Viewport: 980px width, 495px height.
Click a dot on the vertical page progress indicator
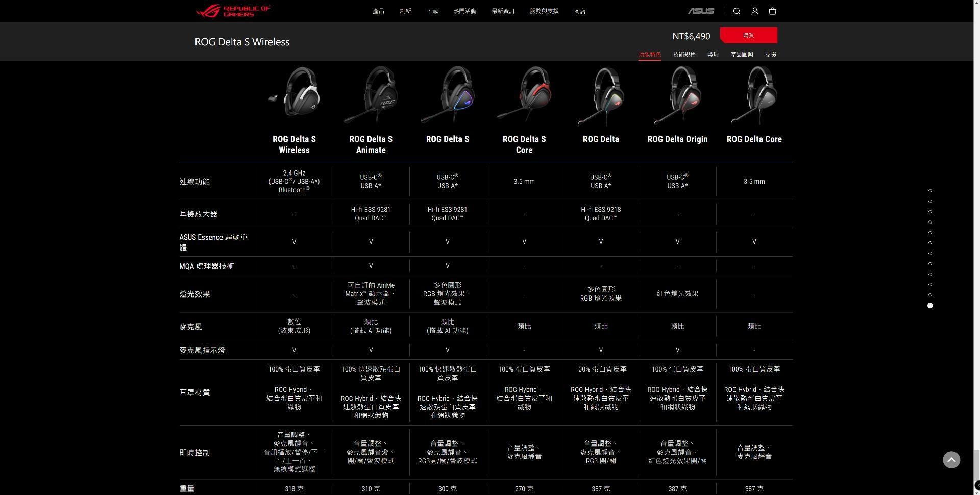tap(930, 232)
